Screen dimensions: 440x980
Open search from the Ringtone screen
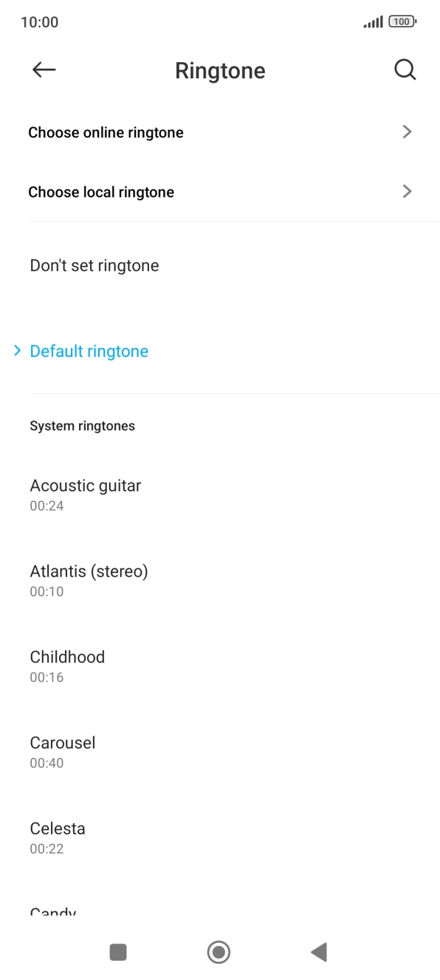(x=405, y=69)
